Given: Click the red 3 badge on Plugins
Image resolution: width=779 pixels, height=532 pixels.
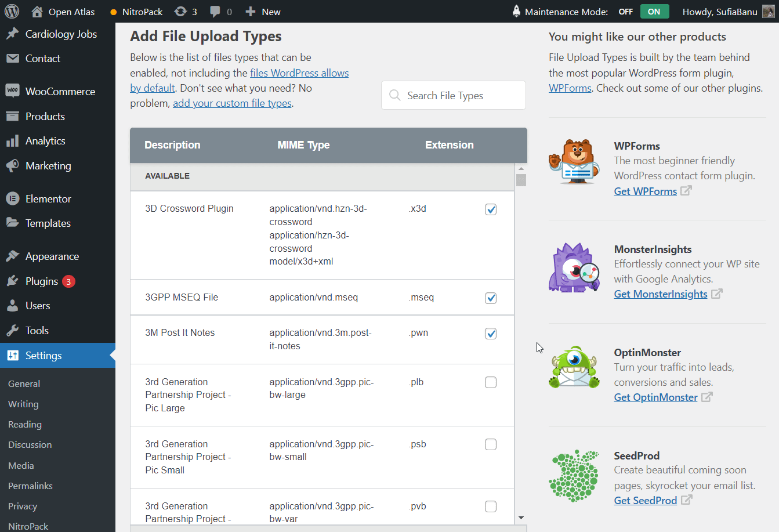Looking at the screenshot, I should click(x=68, y=281).
